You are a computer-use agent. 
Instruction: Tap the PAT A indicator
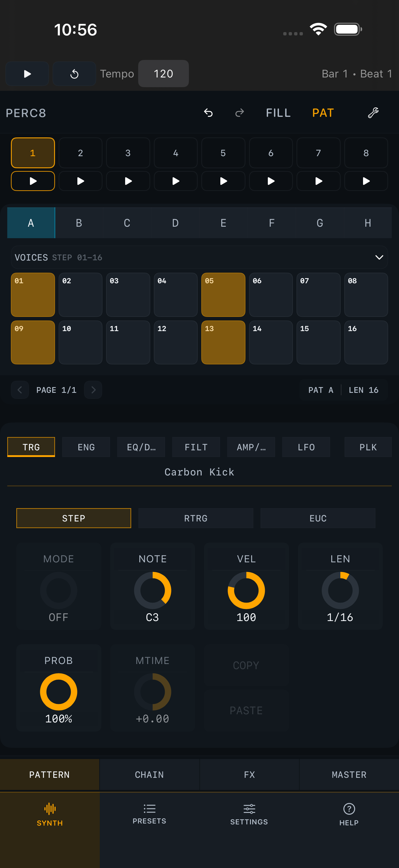(321, 390)
